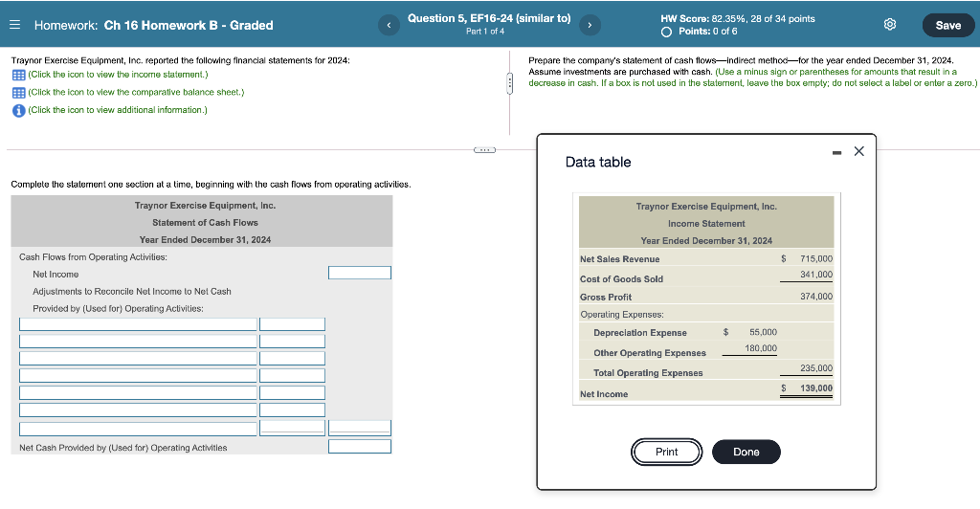980x509 pixels.
Task: Click the seventh adjustment amount field
Action: tap(293, 428)
